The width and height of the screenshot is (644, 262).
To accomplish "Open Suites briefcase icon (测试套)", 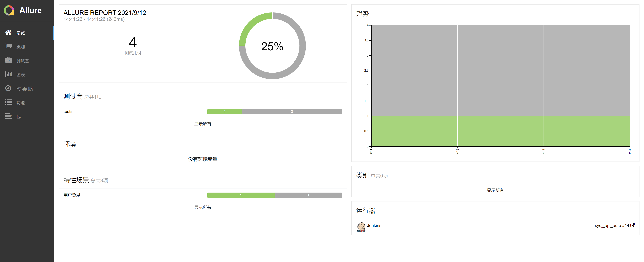I will 9,60.
